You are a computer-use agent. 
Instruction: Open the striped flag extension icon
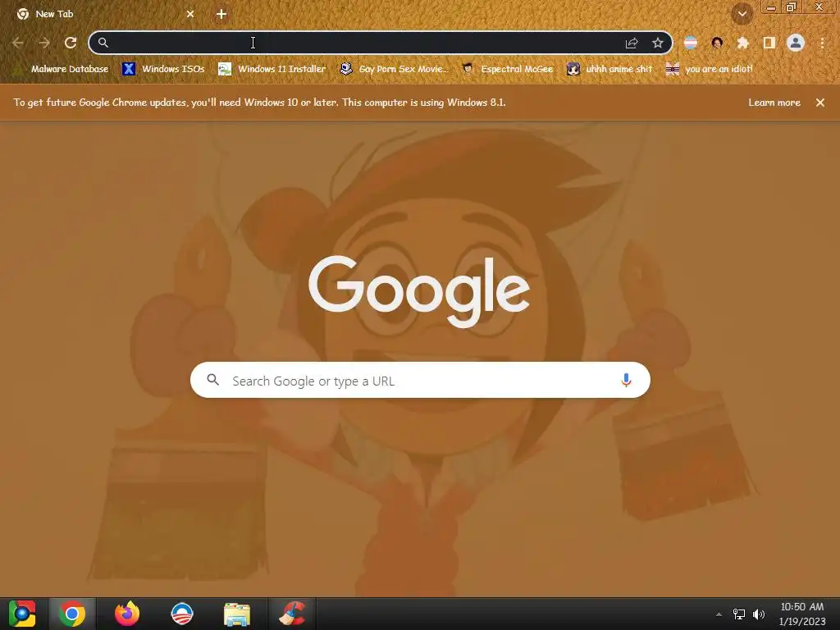point(691,43)
